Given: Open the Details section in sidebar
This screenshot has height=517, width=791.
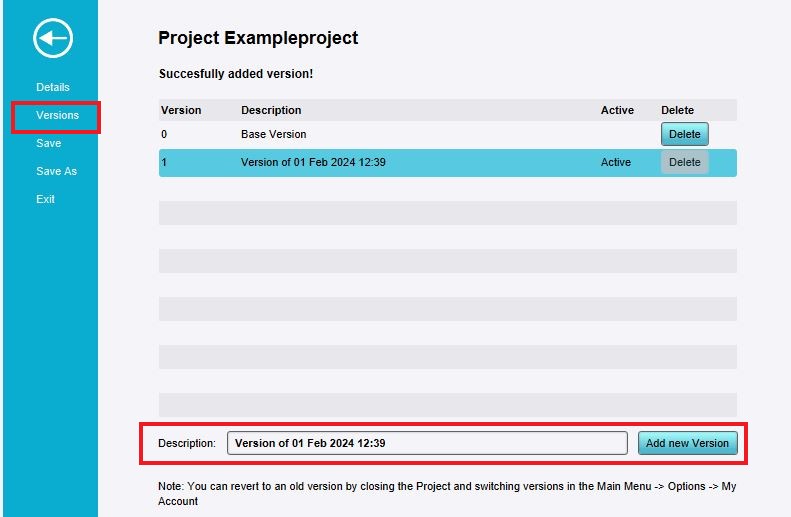Looking at the screenshot, I should pyautogui.click(x=53, y=87).
